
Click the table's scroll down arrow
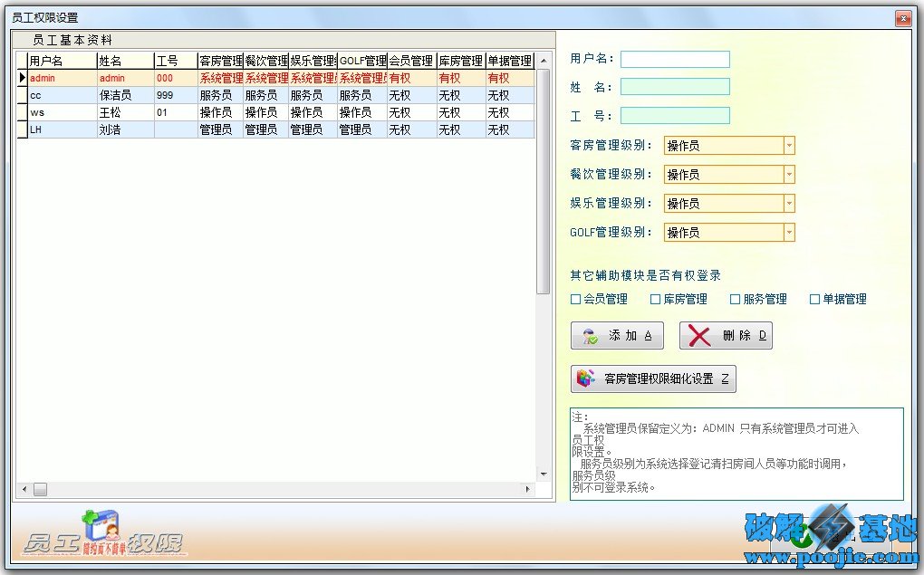544,474
